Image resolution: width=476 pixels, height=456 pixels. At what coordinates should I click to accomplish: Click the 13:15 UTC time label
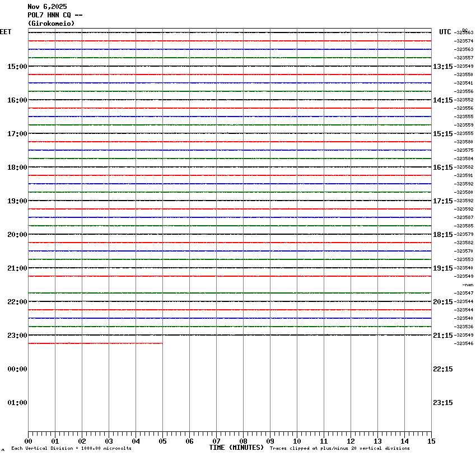442,67
